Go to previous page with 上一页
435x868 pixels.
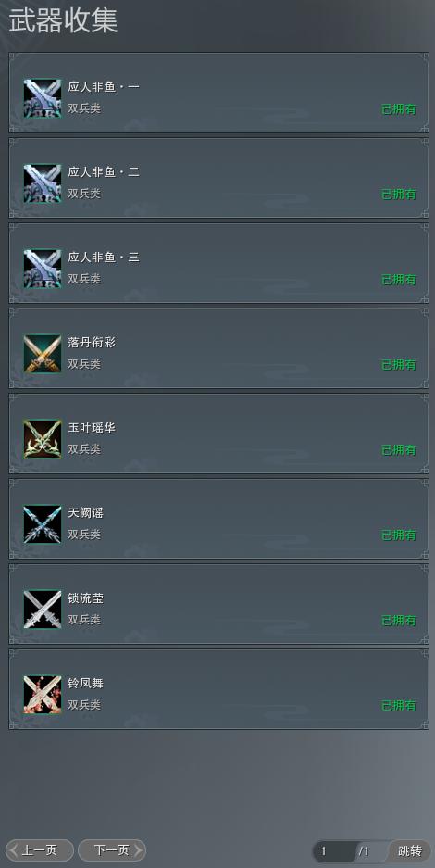pos(39,850)
